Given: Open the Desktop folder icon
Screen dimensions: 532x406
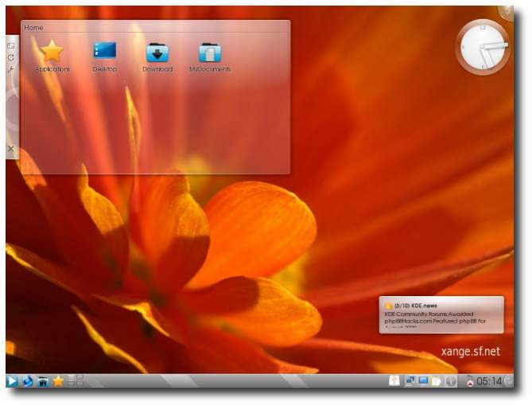Looking at the screenshot, I should [105, 51].
